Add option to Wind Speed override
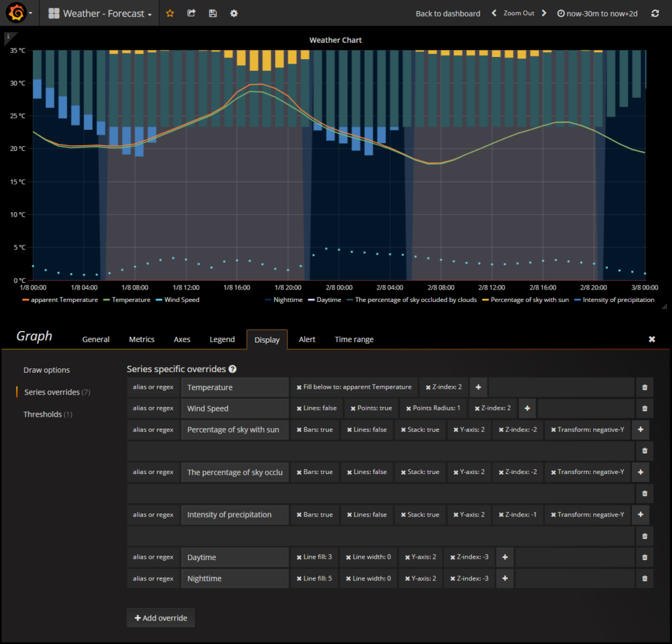This screenshot has height=644, width=672. pos(527,408)
